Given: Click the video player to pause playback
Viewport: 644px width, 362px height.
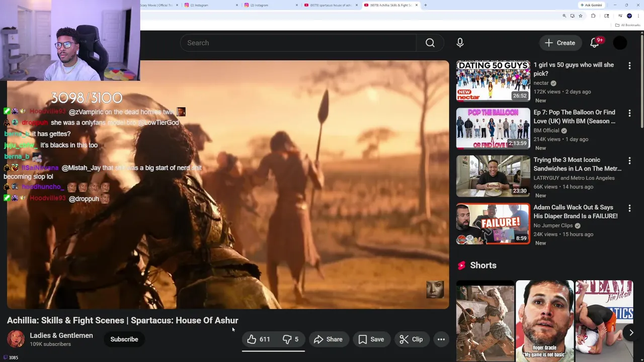Looking at the screenshot, I should (x=228, y=185).
